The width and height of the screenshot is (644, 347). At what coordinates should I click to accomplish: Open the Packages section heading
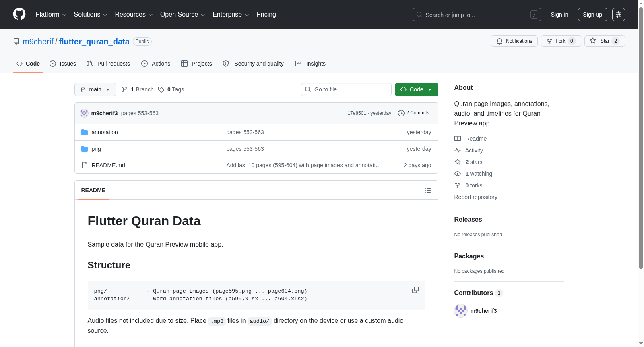(469, 256)
